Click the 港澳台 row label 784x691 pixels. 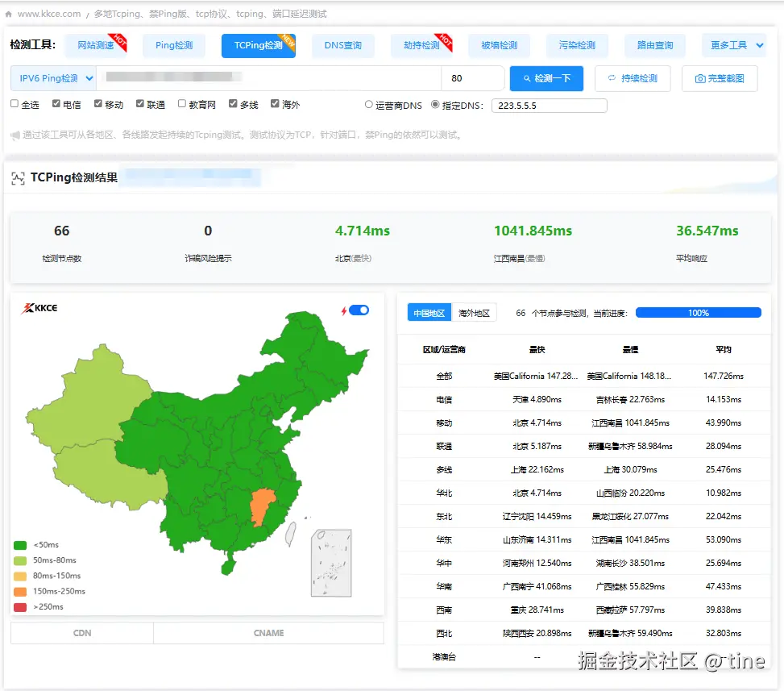click(x=444, y=657)
